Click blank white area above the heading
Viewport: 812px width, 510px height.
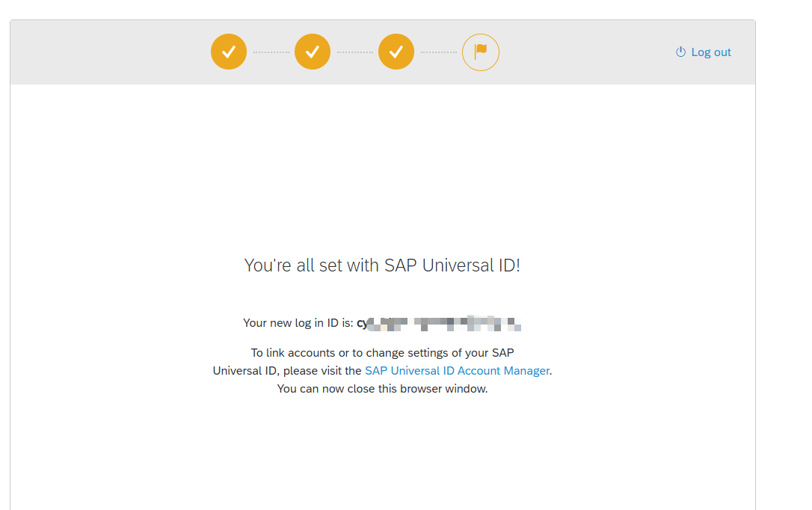(x=382, y=165)
